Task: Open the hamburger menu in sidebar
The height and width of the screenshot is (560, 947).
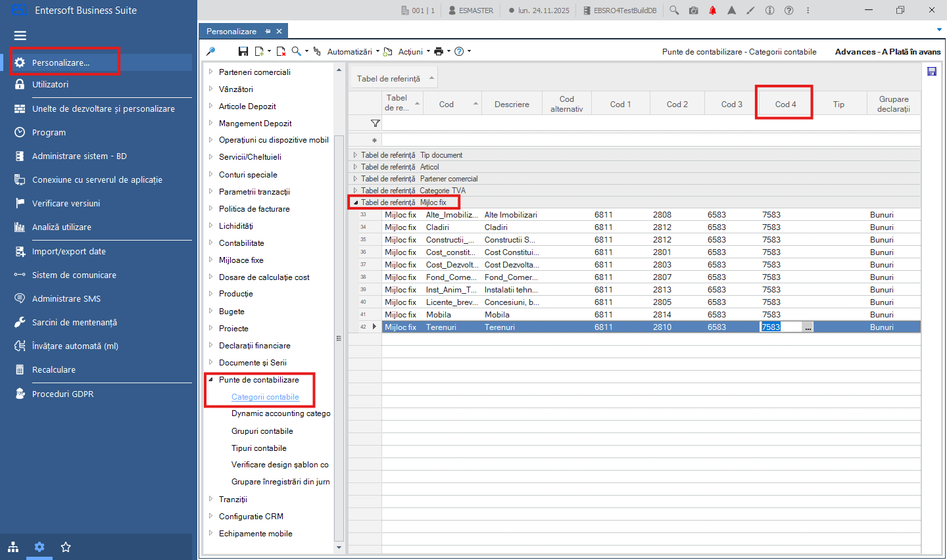Action: coord(20,35)
